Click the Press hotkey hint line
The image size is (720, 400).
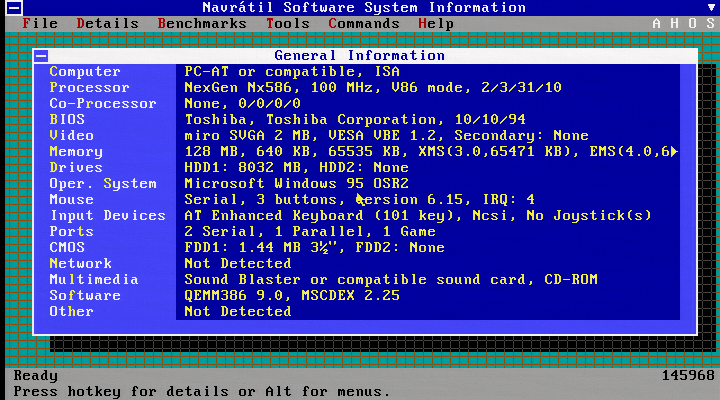tap(202, 392)
